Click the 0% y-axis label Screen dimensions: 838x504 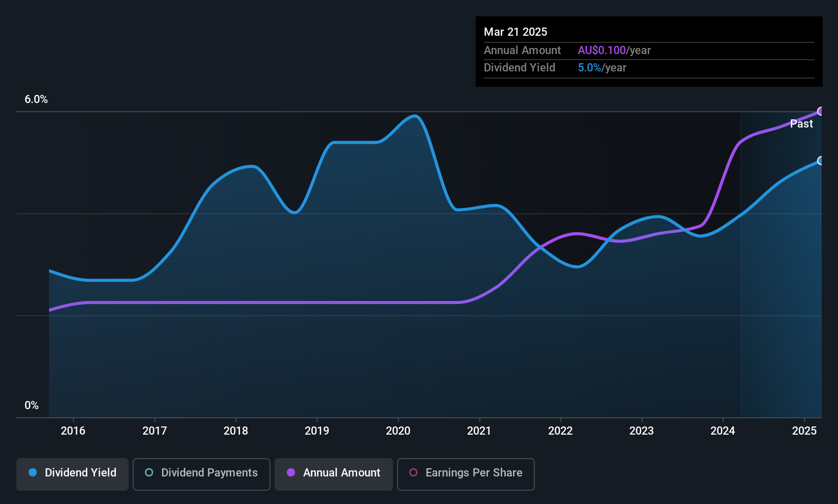tap(32, 406)
